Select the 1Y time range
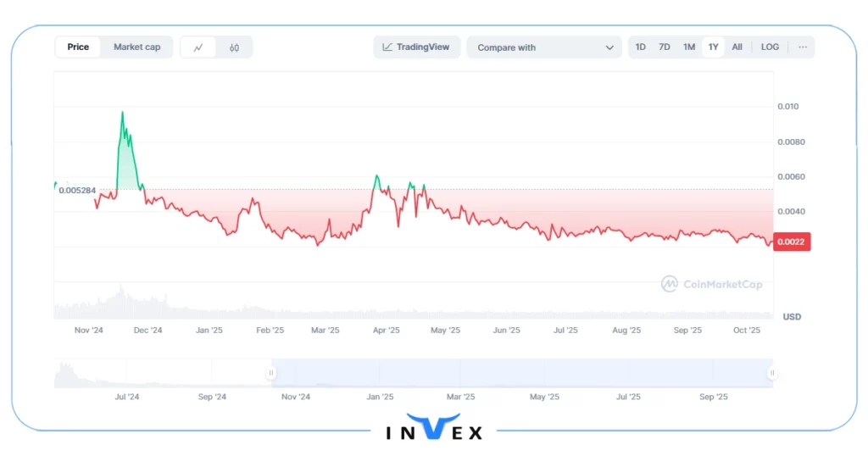868x456 pixels. click(713, 47)
